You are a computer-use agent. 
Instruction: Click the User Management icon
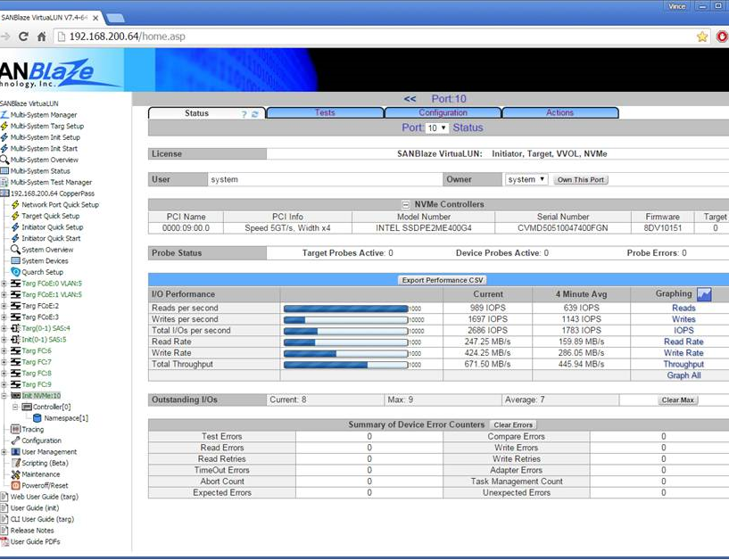(15, 452)
